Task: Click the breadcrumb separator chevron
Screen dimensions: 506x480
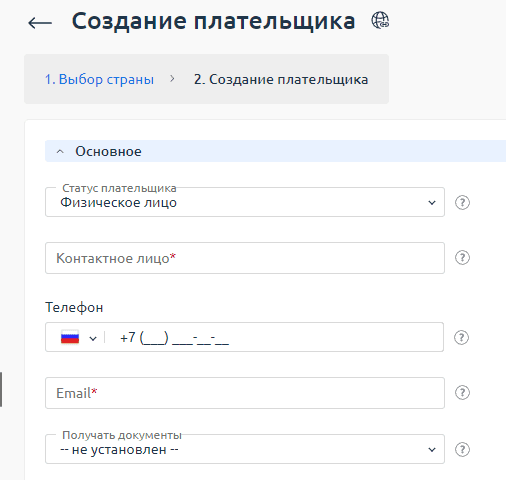Action: pyautogui.click(x=172, y=79)
